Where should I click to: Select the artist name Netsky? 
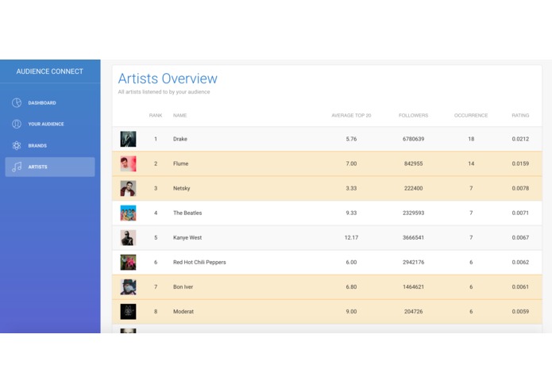click(182, 188)
